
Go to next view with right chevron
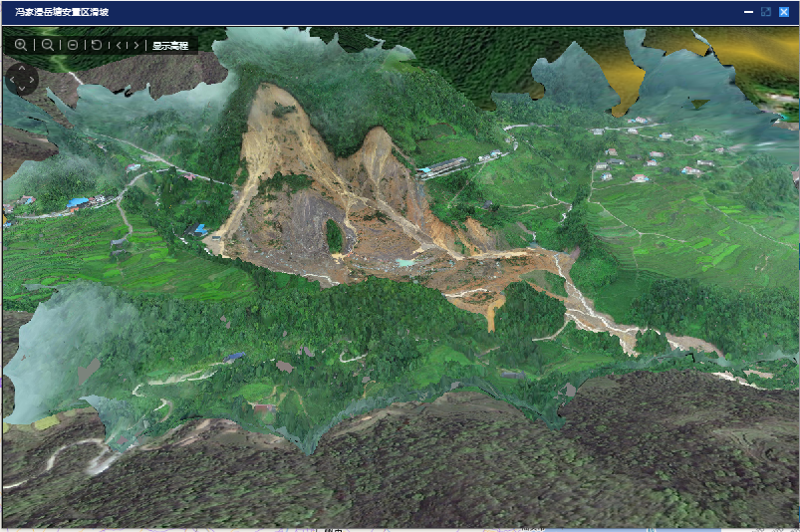[135, 46]
